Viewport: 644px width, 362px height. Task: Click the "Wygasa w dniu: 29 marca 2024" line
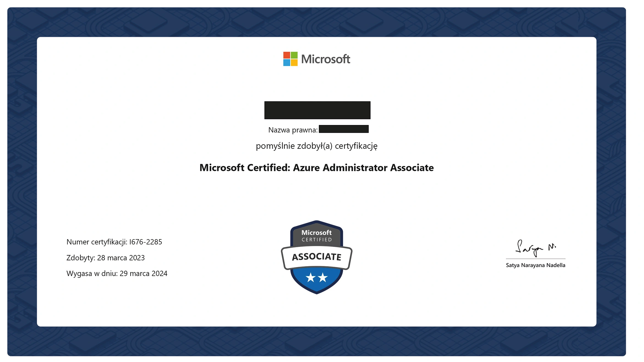point(117,273)
